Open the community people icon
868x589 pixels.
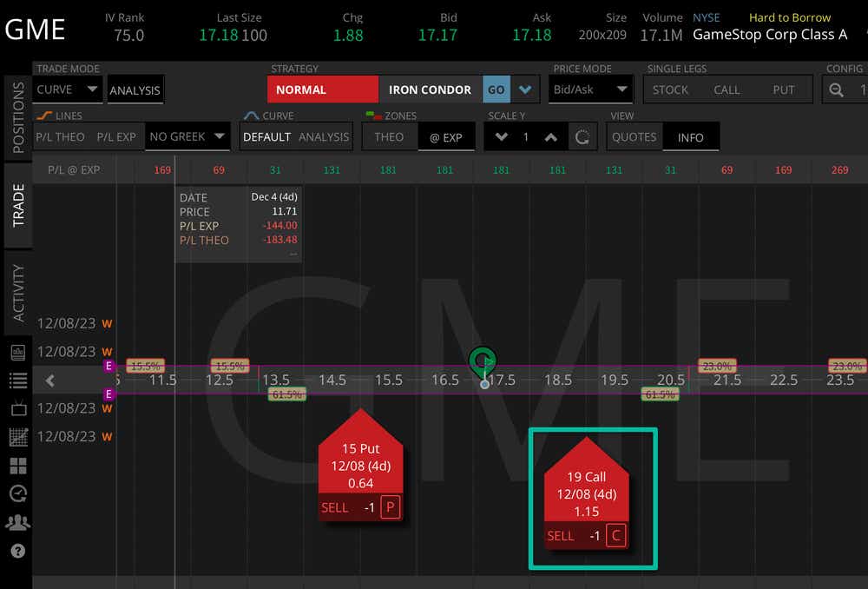[x=17, y=522]
